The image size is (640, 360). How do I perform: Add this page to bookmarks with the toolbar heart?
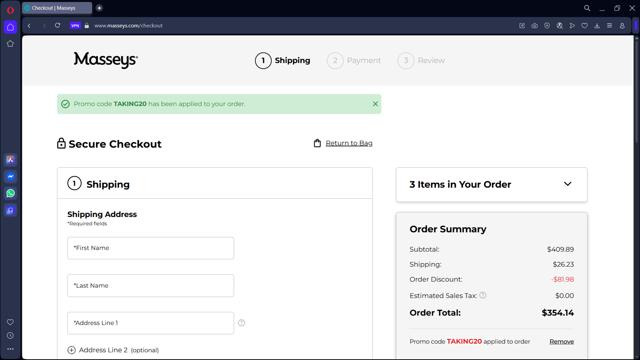pyautogui.click(x=584, y=26)
